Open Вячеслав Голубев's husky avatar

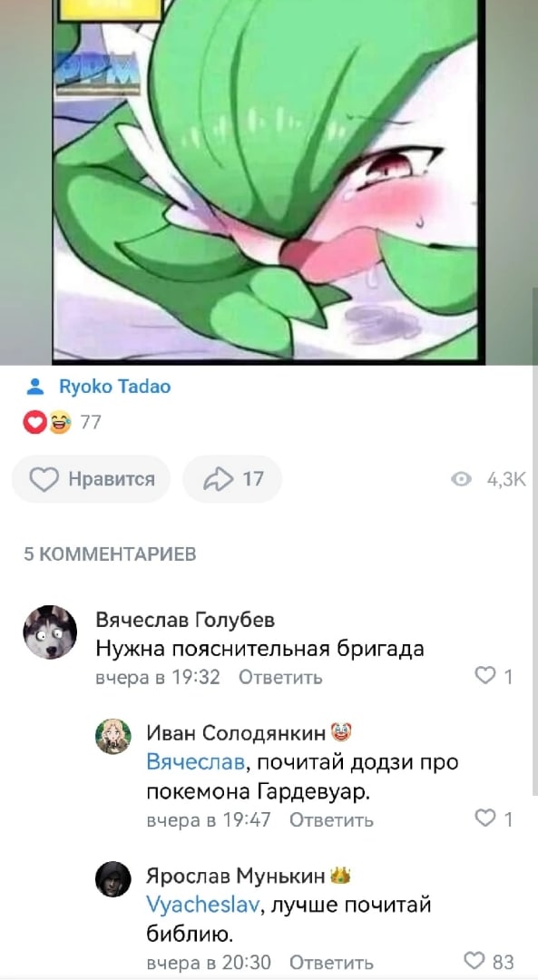[x=50, y=632]
